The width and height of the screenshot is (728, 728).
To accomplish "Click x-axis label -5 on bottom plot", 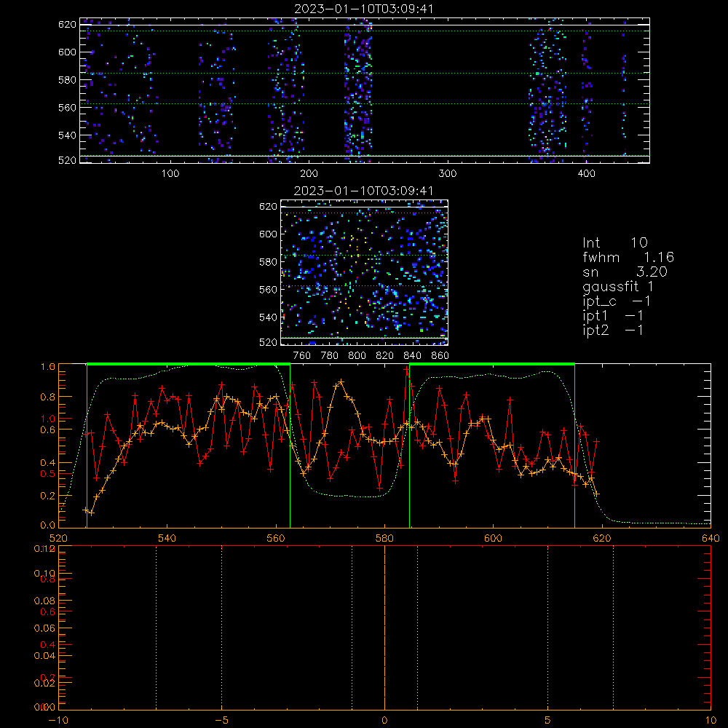I will coord(222,720).
